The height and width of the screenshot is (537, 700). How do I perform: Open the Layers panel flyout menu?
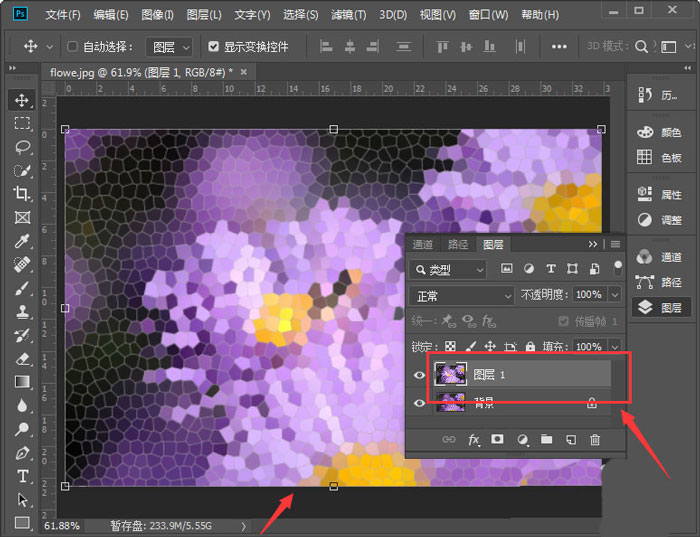(615, 244)
